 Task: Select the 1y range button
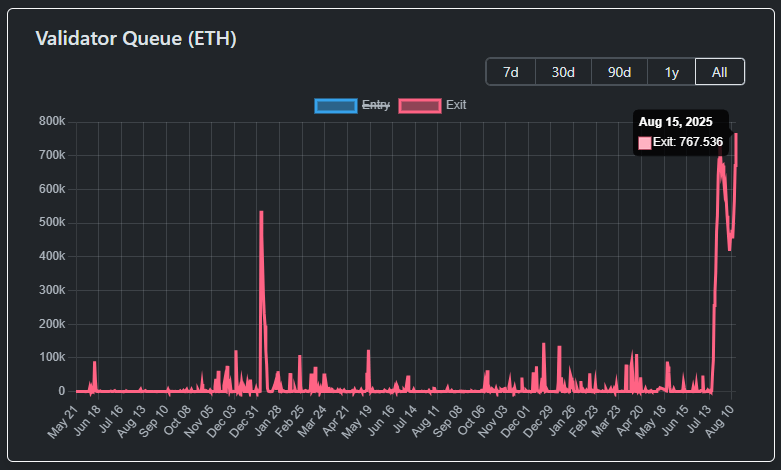click(x=671, y=72)
